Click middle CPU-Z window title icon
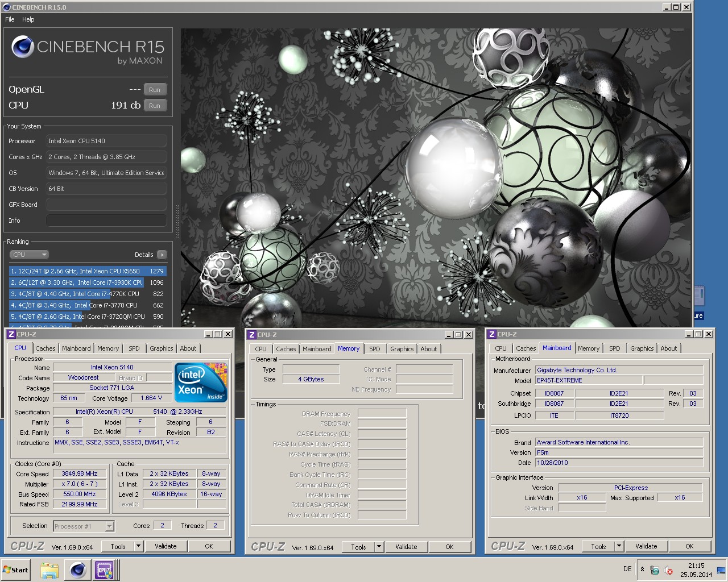728x582 pixels. point(251,335)
